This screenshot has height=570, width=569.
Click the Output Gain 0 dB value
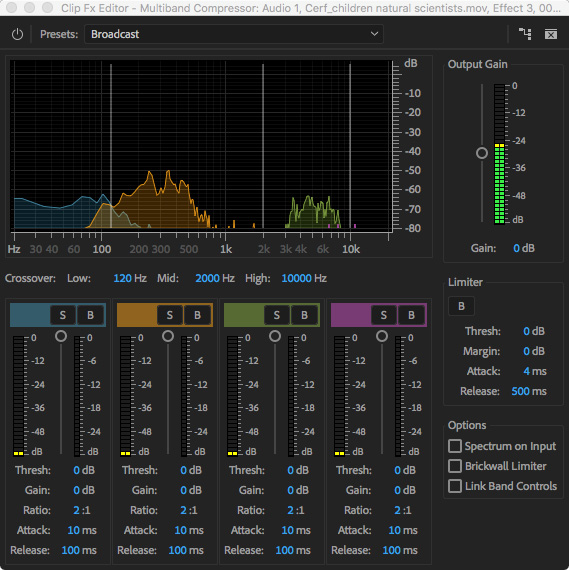tap(524, 248)
